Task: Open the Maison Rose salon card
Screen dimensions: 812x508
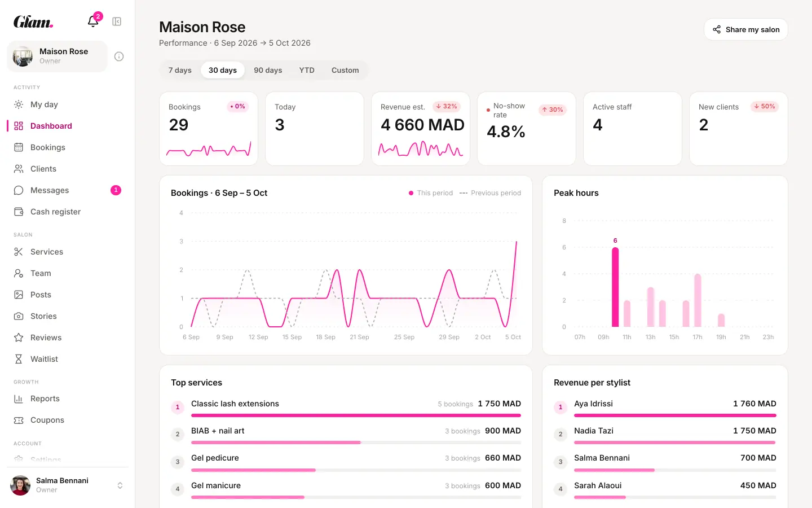Action: coord(57,56)
